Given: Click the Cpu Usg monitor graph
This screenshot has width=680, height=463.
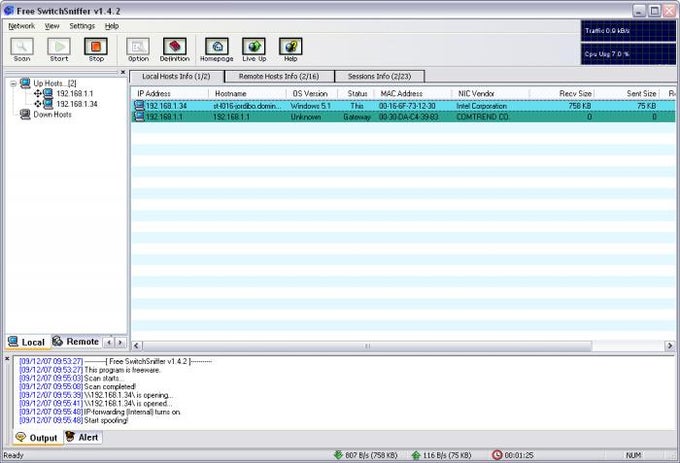Looking at the screenshot, I should [x=628, y=54].
